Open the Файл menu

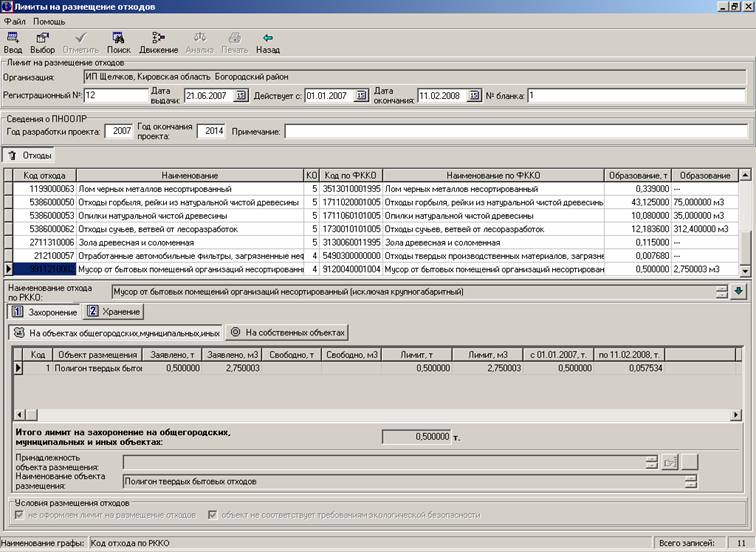[15, 21]
